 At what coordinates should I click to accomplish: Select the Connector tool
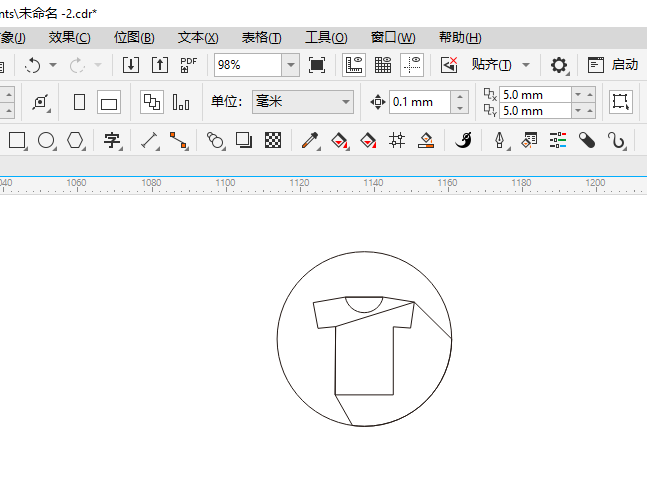click(x=178, y=141)
